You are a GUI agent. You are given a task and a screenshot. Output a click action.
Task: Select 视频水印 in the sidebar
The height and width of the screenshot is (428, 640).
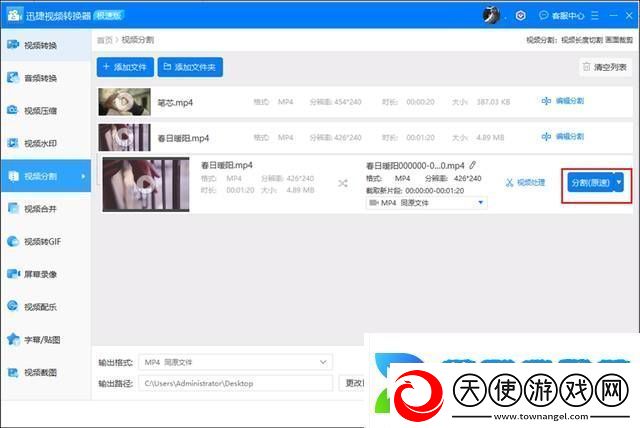pos(46,143)
